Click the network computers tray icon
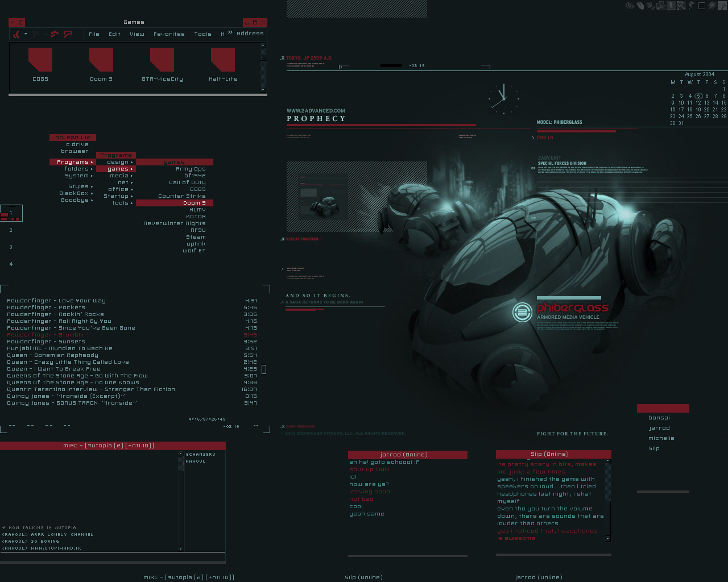Image resolution: width=728 pixels, height=582 pixels. 661,6
